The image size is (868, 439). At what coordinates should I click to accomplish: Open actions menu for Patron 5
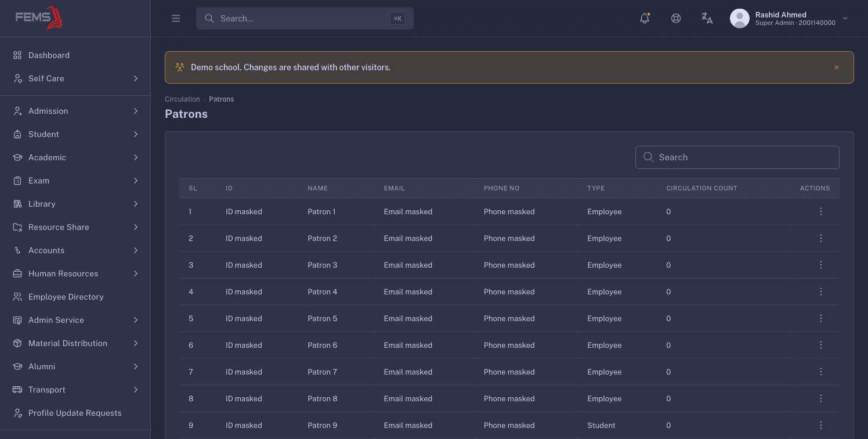(x=821, y=318)
